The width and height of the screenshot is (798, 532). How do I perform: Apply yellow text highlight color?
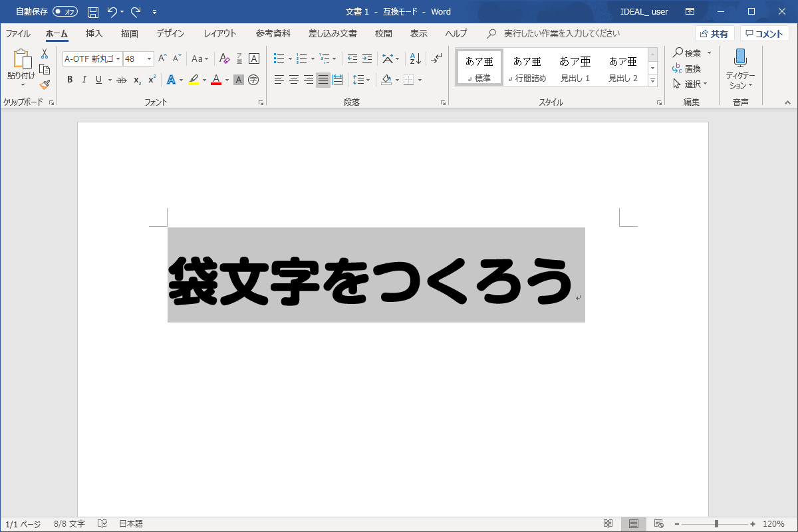tap(194, 80)
